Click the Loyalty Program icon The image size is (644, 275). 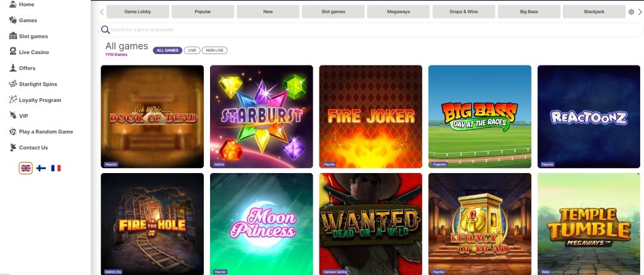pyautogui.click(x=13, y=100)
